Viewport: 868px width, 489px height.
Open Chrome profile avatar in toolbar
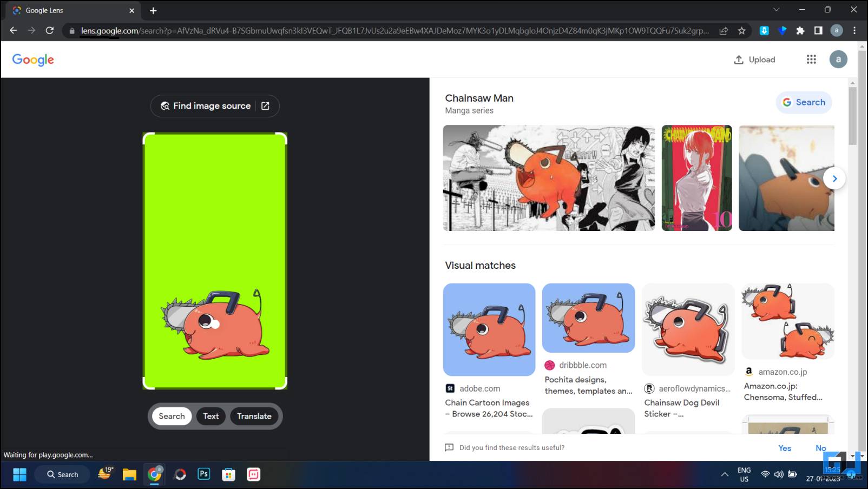(837, 31)
